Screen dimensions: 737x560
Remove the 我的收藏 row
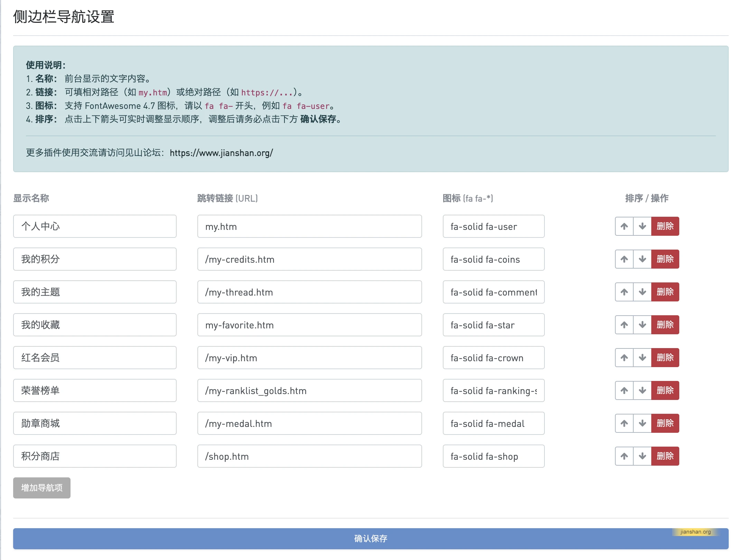tap(665, 325)
